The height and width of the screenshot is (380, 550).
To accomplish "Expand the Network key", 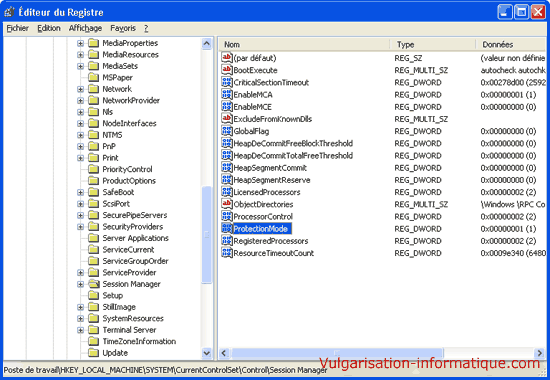I will click(x=80, y=89).
